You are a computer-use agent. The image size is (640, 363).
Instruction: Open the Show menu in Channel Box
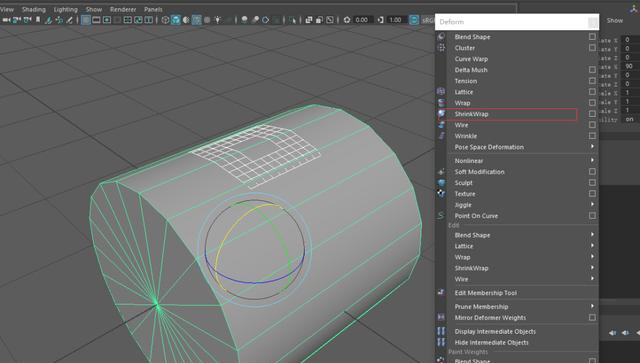click(x=614, y=20)
